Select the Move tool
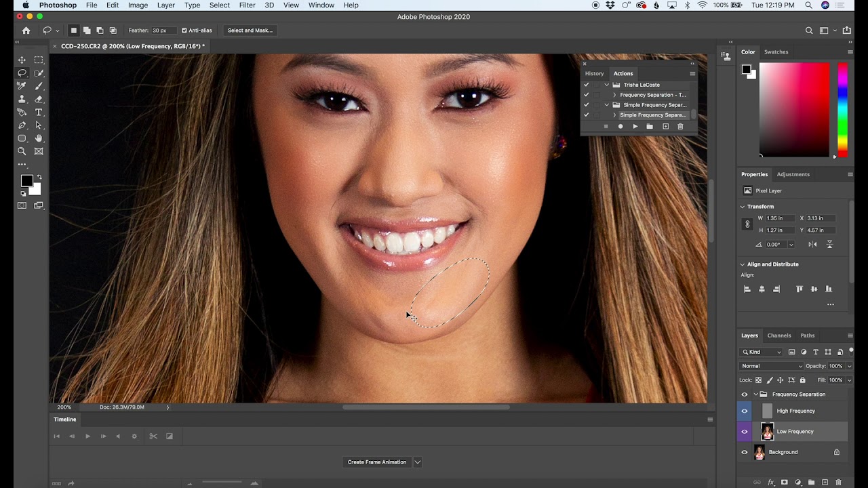 click(22, 60)
